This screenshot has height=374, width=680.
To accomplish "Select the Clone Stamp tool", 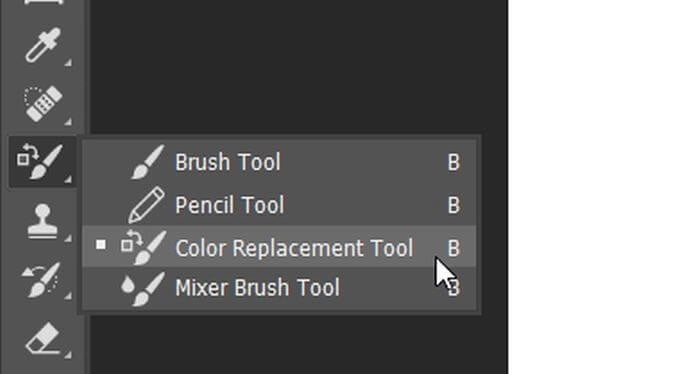I will point(42,221).
